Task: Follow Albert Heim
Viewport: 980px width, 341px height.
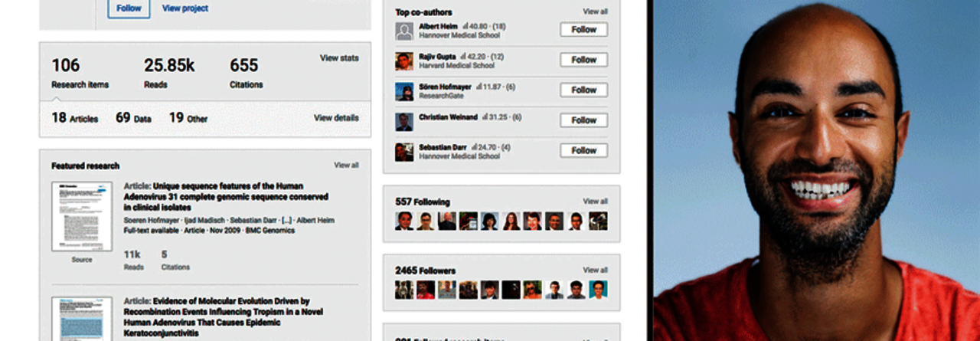Action: click(x=583, y=30)
